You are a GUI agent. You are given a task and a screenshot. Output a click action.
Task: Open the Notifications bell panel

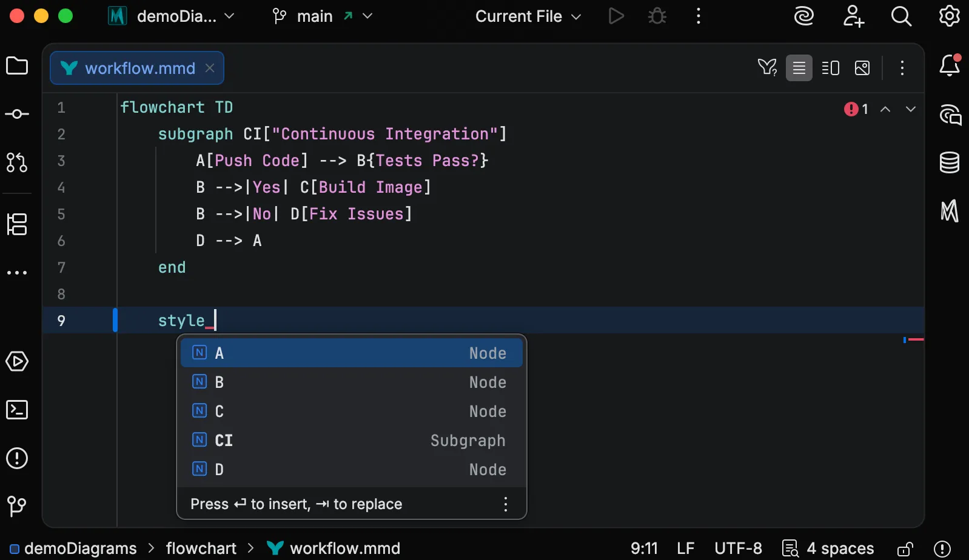tap(950, 65)
